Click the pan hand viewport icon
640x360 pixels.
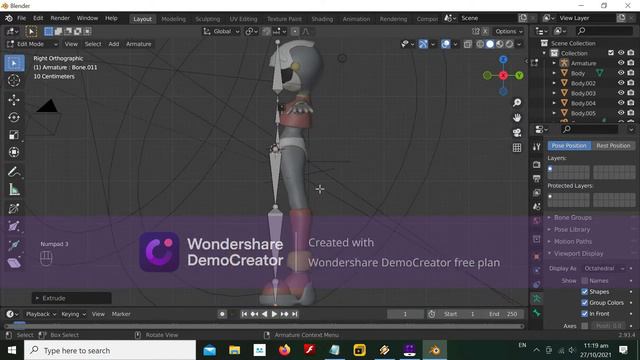[x=517, y=118]
